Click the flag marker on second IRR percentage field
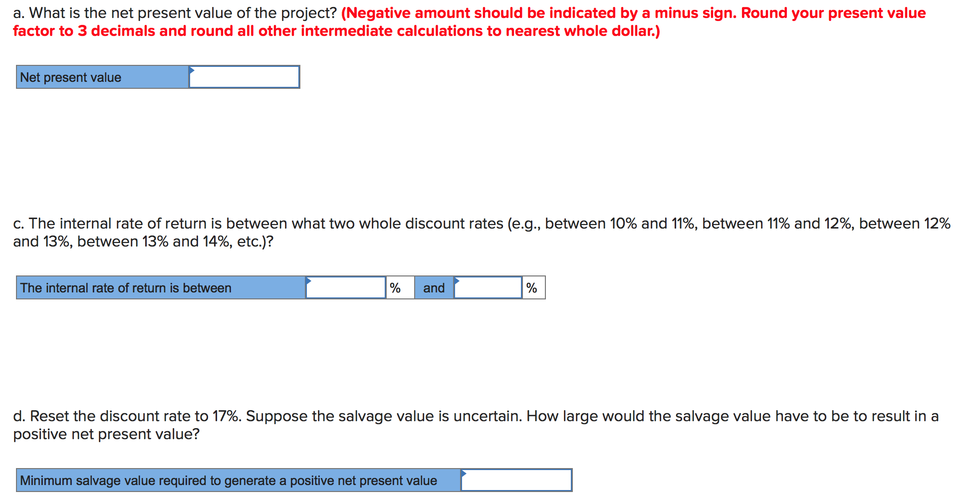Screen dimensions: 980x504 pyautogui.click(x=456, y=280)
